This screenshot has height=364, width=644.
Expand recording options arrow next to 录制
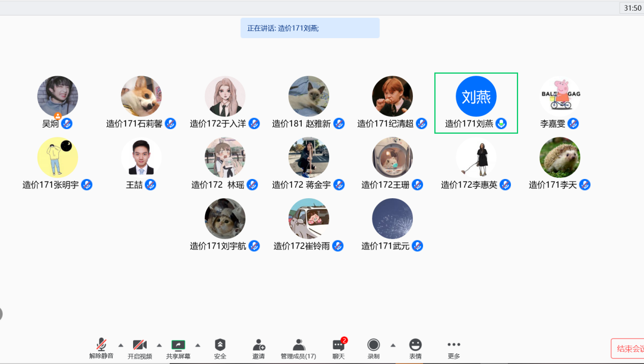393,345
